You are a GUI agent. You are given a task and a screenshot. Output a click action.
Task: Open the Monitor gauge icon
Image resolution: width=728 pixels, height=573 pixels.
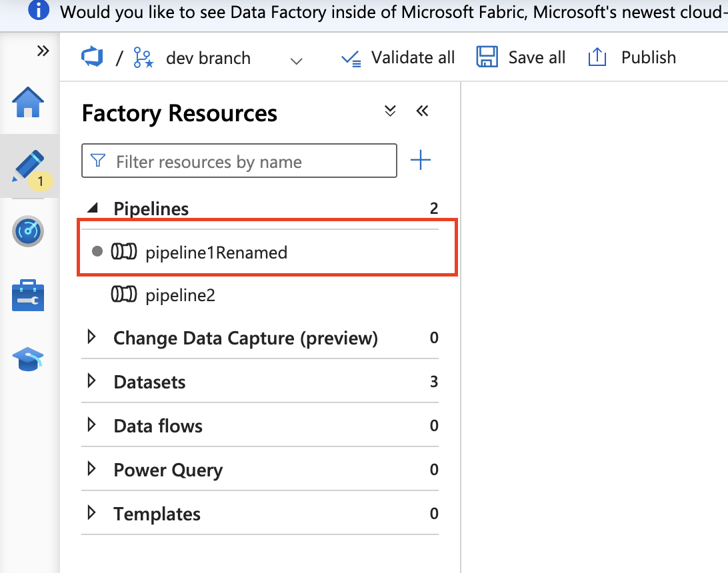pyautogui.click(x=27, y=231)
